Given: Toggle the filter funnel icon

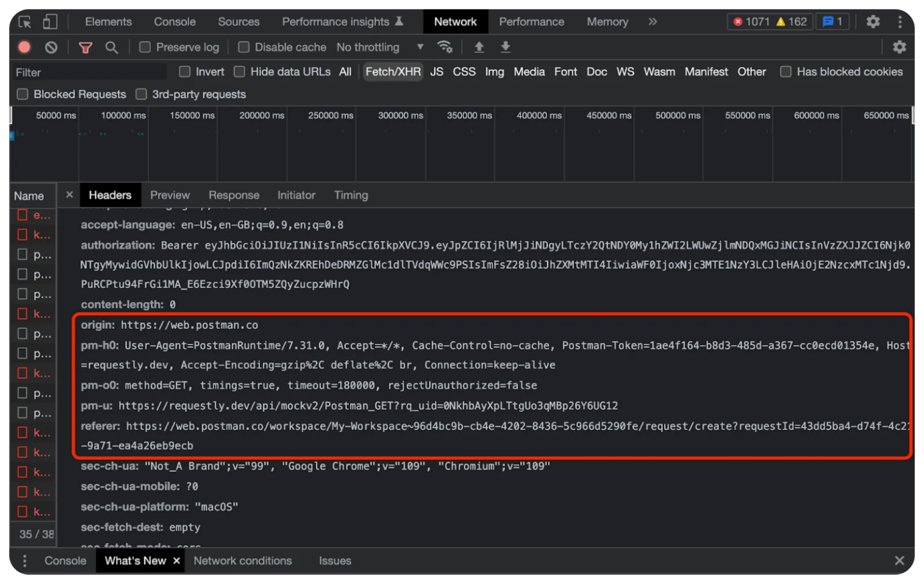Looking at the screenshot, I should click(85, 47).
